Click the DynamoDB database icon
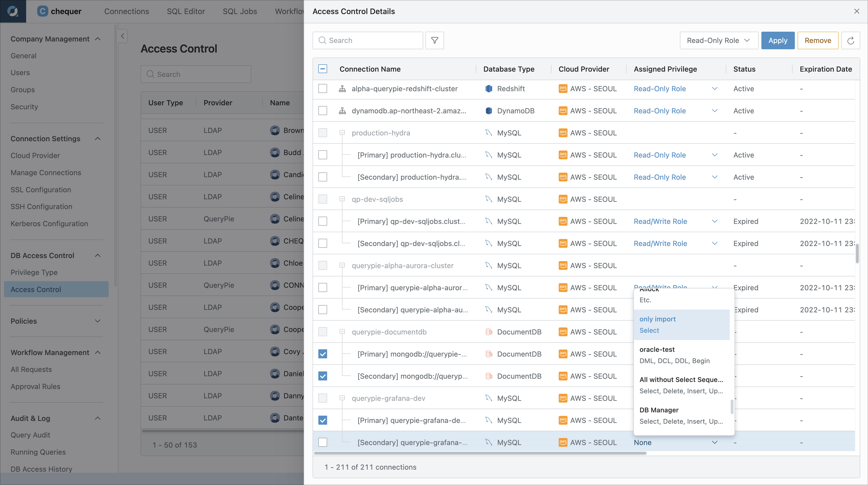 [x=489, y=111]
